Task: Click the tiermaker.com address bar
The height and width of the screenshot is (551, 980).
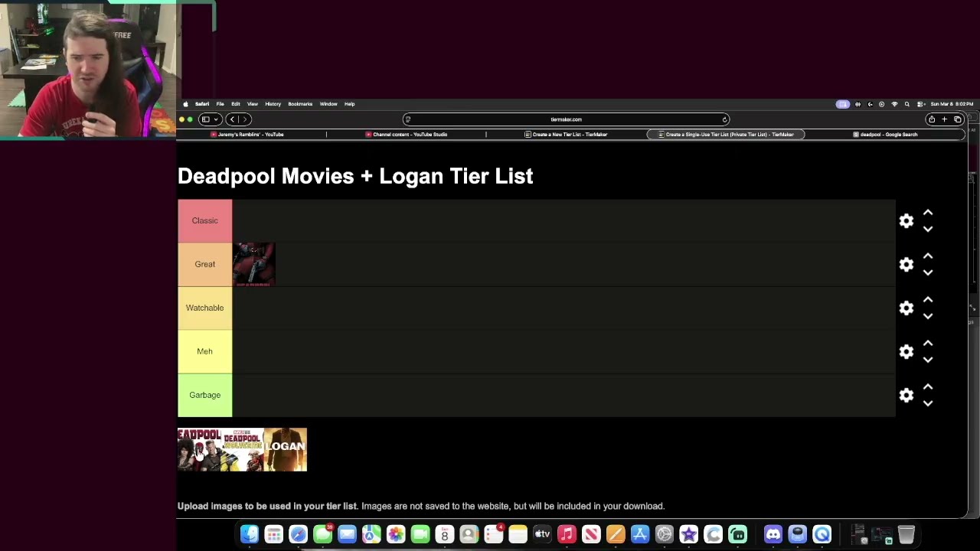Action: coord(566,119)
